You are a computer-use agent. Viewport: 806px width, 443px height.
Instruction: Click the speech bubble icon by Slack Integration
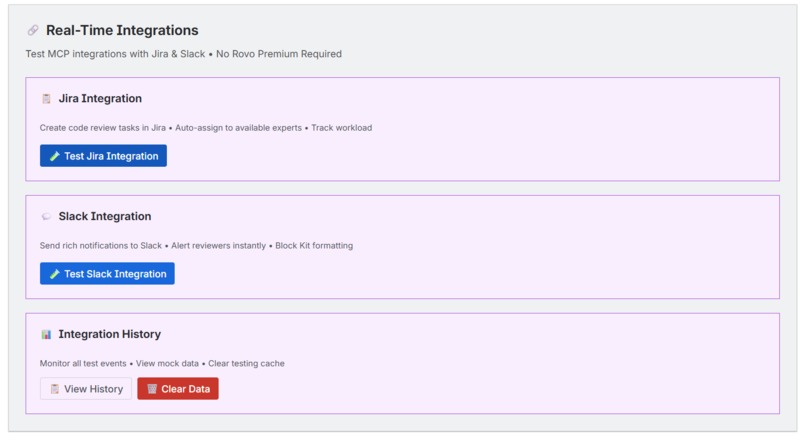[x=46, y=216]
